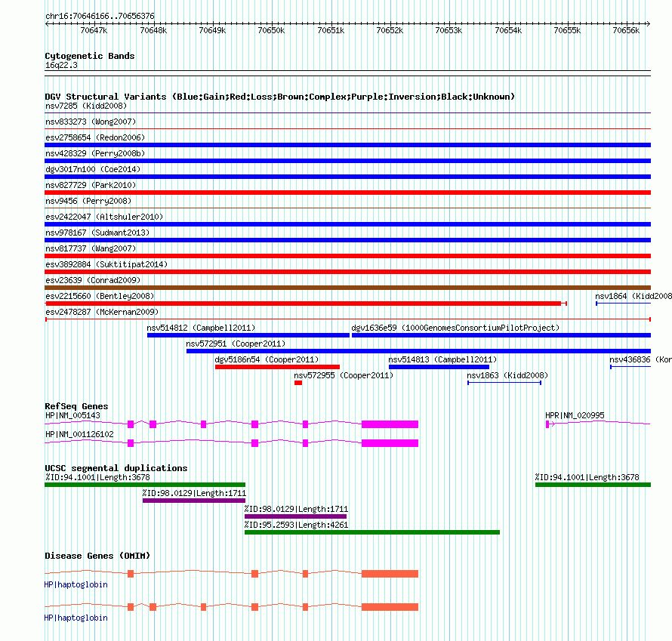The height and width of the screenshot is (641, 672).
Task: Click the UCSC segmental duplications track title
Action: (116, 468)
